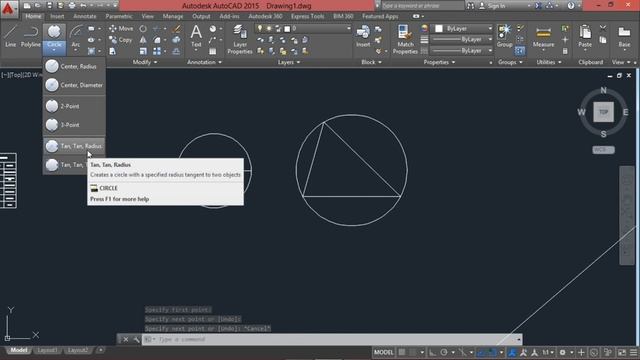This screenshot has width=640, height=360.
Task: Expand the Modify panel
Action: (145, 62)
